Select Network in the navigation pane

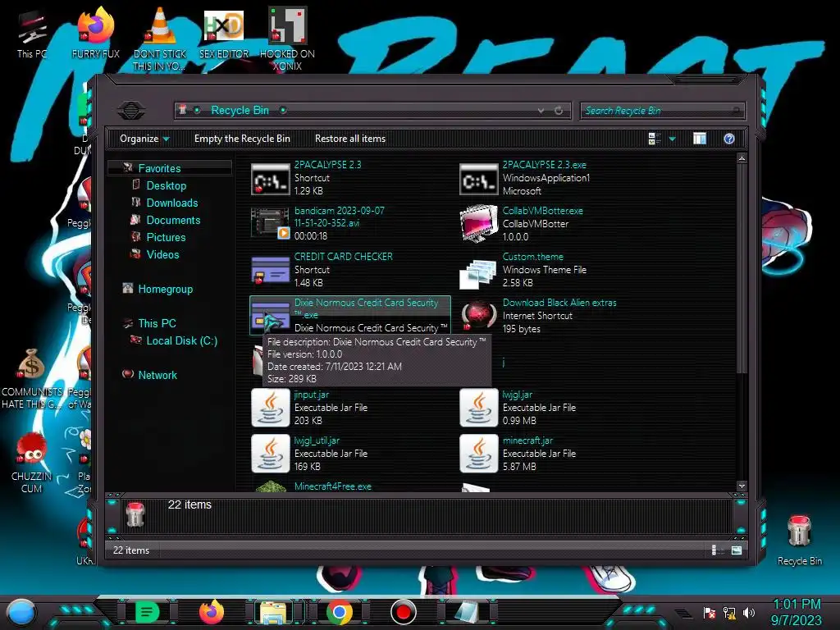click(157, 374)
